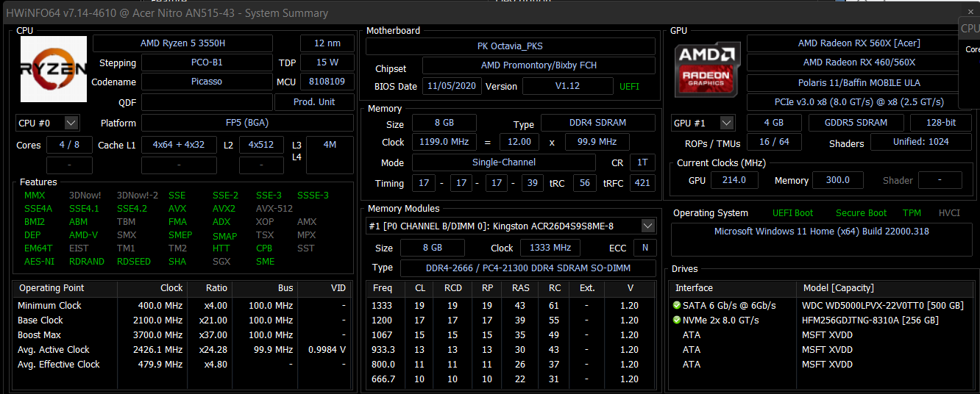Click the green status icon for SATA drive
This screenshot has width=980, height=394.
677,305
